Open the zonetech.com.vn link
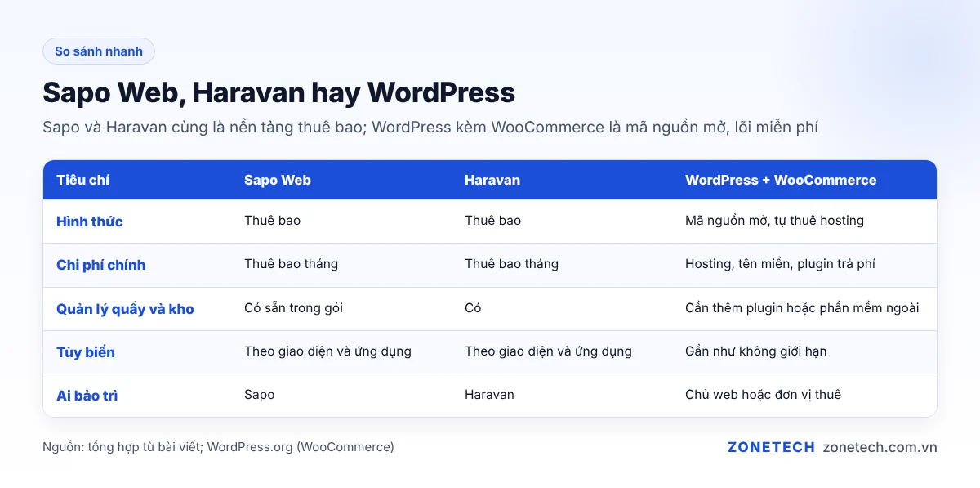 (x=880, y=447)
